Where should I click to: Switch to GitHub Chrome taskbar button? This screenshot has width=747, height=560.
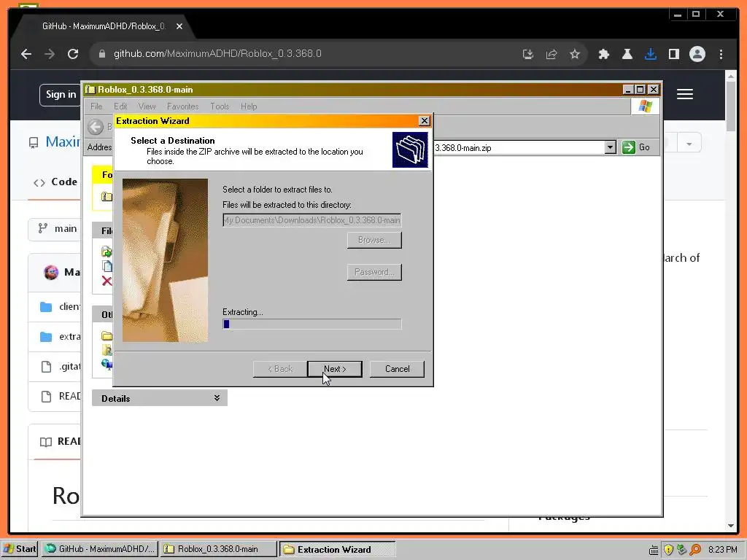click(100, 549)
